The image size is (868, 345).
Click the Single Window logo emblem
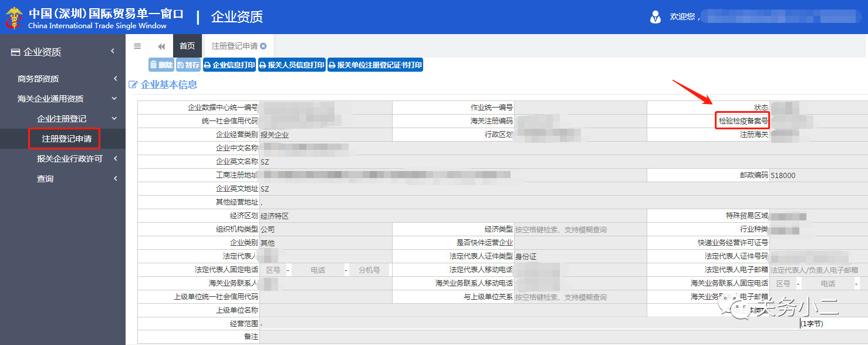(14, 18)
